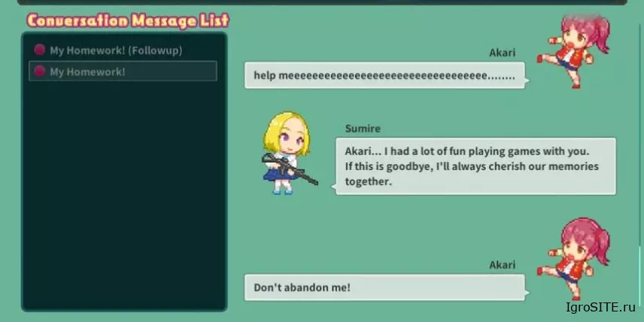This screenshot has height=322, width=644.
Task: Click pink dot beside My Homework! (Followup)
Action: (x=39, y=50)
